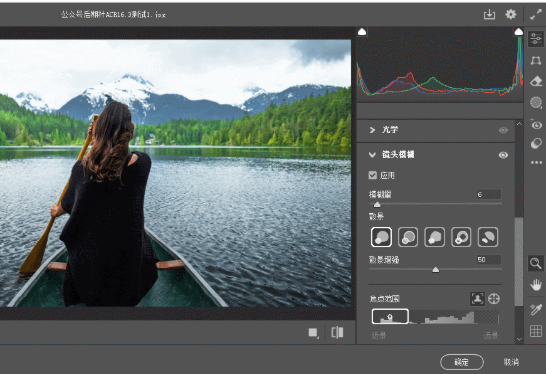
Task: Click the blur amount value field showing 6
Action: pos(489,194)
